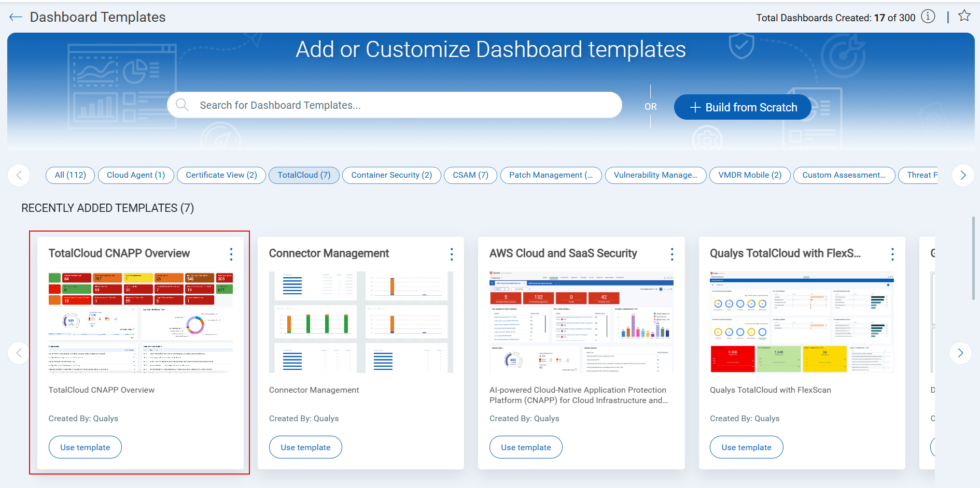Viewport: 980px width, 488px height.
Task: Select the TotalCloud (7) category filter
Action: (304, 175)
